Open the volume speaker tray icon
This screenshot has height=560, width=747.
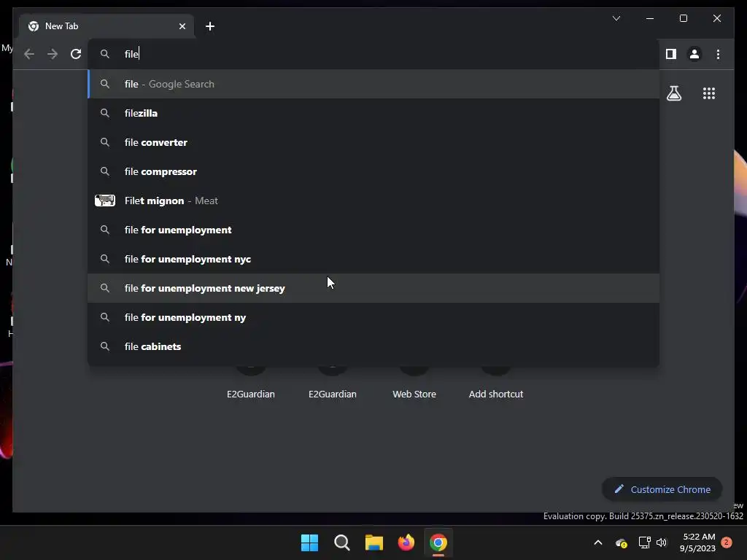click(662, 542)
